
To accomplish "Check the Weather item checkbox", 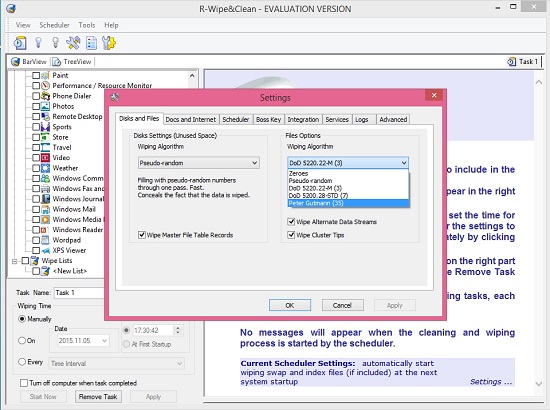I will tap(36, 168).
